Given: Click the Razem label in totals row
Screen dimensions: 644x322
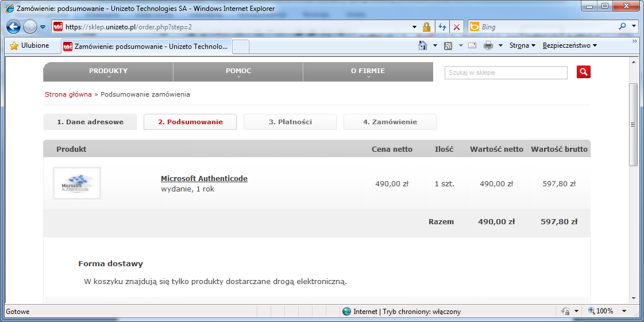Looking at the screenshot, I should click(441, 221).
